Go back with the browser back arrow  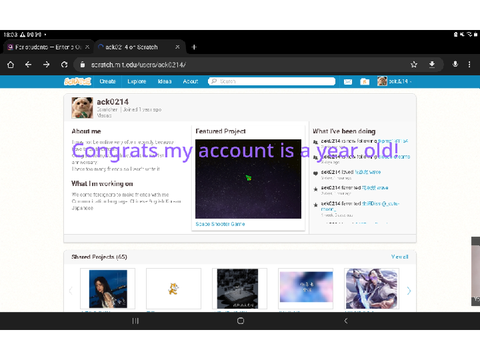tap(28, 65)
